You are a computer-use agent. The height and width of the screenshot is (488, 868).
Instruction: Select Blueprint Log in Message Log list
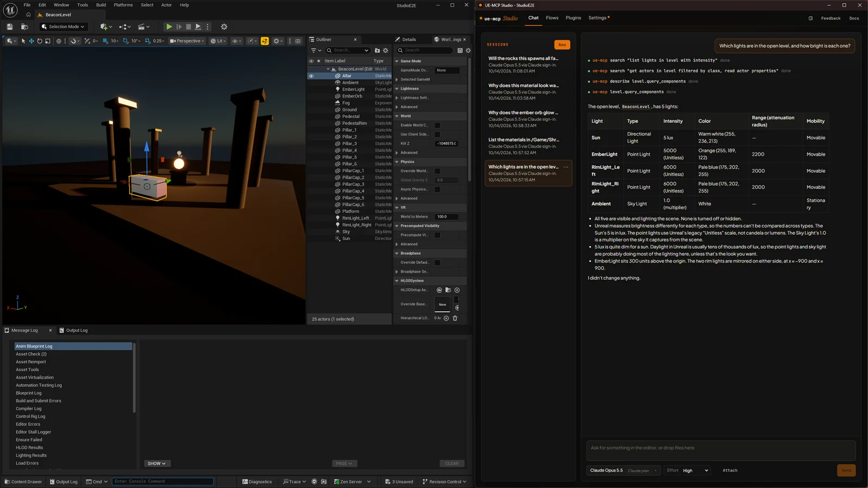tap(29, 393)
